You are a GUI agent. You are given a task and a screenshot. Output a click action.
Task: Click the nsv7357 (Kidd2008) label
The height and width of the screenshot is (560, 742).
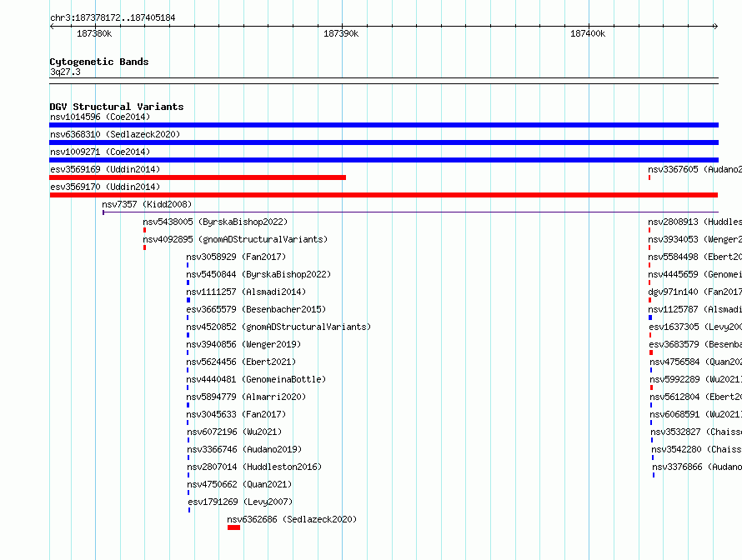click(x=147, y=204)
